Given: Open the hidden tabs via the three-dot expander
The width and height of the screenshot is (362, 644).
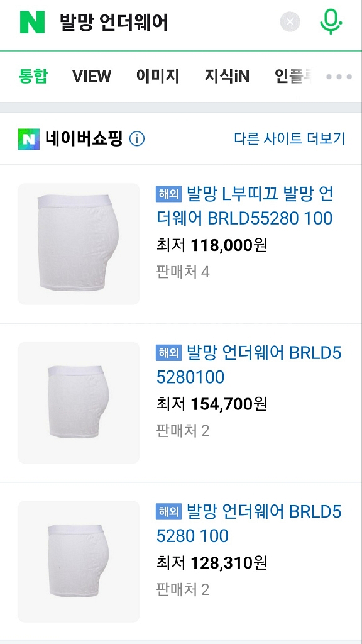Looking at the screenshot, I should click(x=339, y=76).
